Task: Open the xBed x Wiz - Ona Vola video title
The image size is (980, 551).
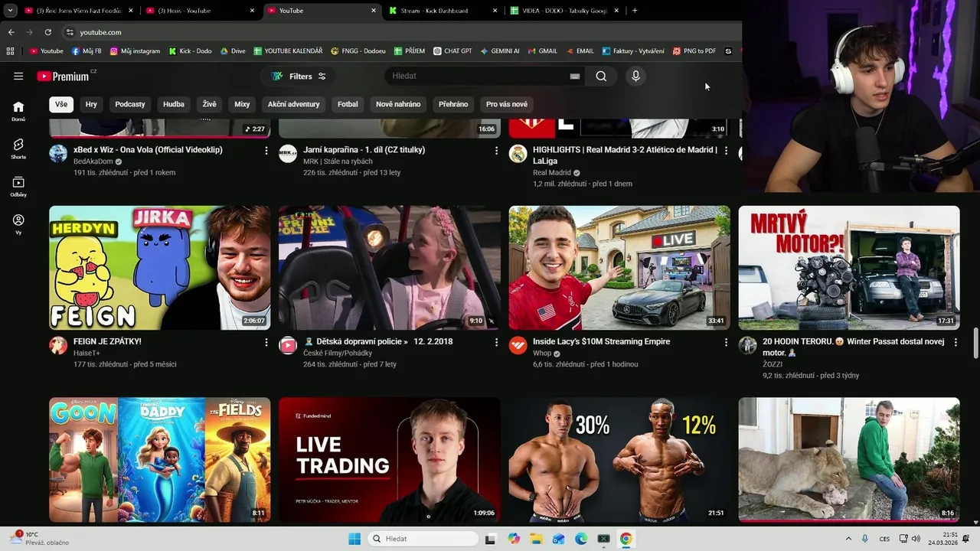Action: click(x=148, y=150)
